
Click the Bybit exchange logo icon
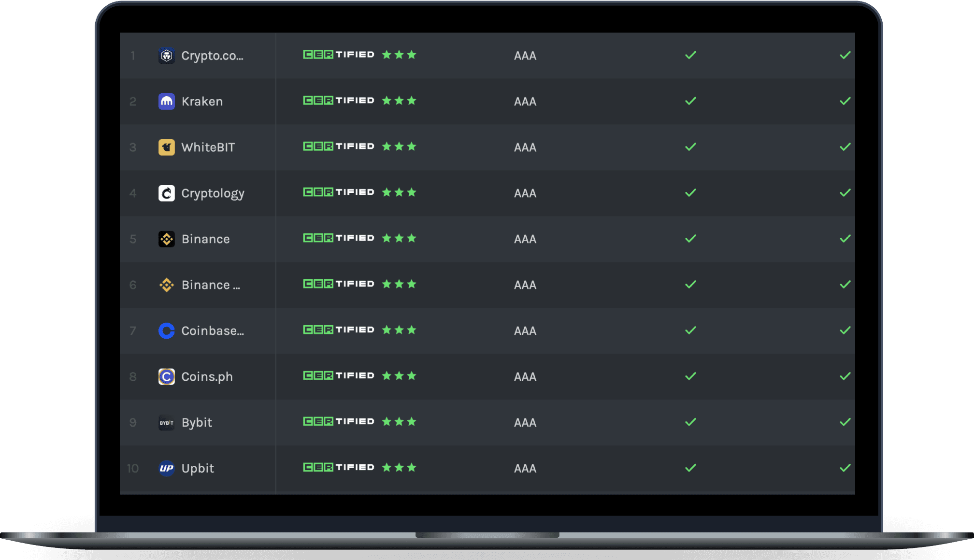coord(167,422)
